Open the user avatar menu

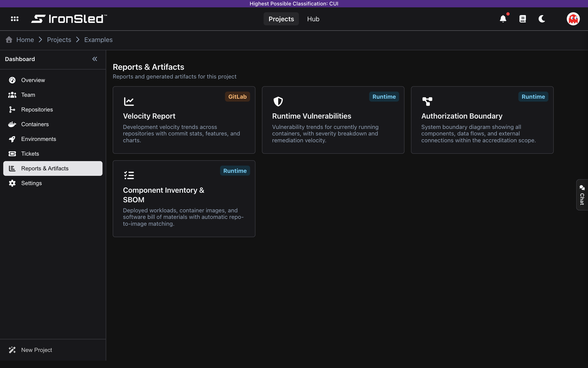pyautogui.click(x=573, y=19)
